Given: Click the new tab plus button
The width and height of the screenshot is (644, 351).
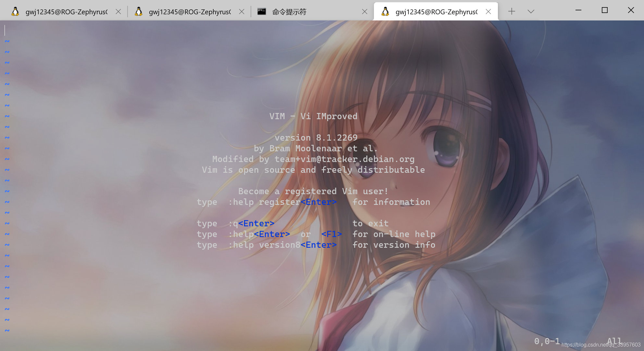Looking at the screenshot, I should click(511, 11).
